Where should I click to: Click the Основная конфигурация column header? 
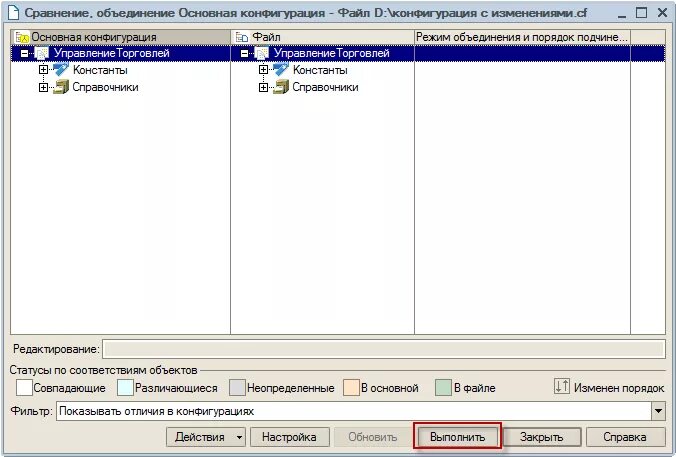tap(121, 37)
